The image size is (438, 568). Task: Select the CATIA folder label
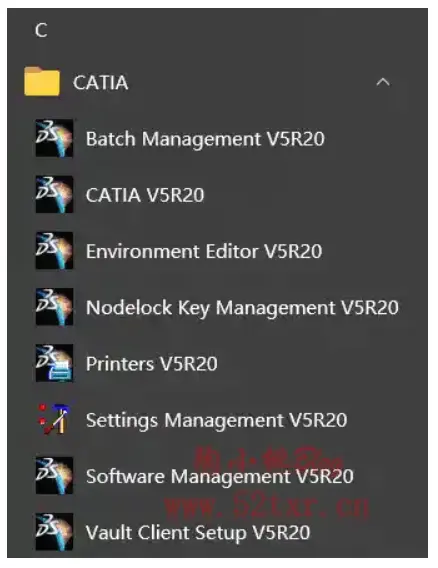pyautogui.click(x=100, y=83)
